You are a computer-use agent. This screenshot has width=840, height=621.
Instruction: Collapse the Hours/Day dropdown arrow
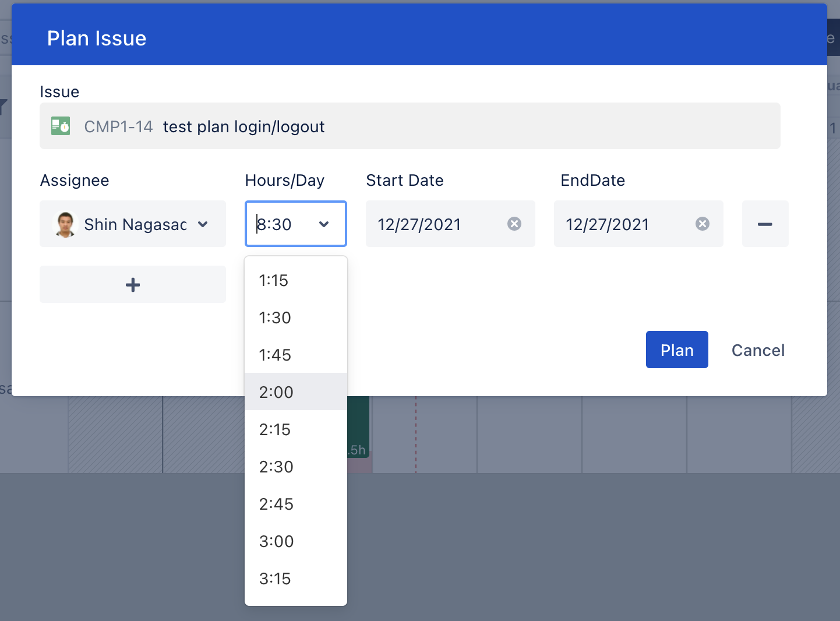pyautogui.click(x=324, y=224)
